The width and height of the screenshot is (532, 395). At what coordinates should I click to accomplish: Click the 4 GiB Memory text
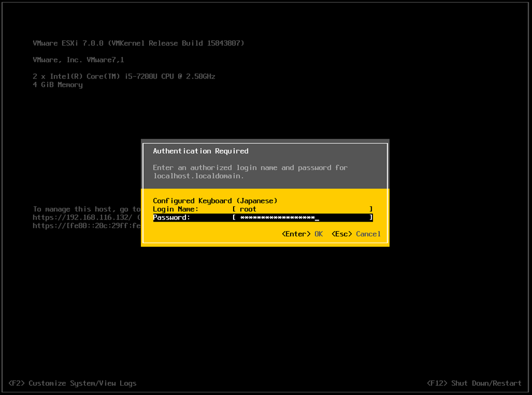[58, 85]
